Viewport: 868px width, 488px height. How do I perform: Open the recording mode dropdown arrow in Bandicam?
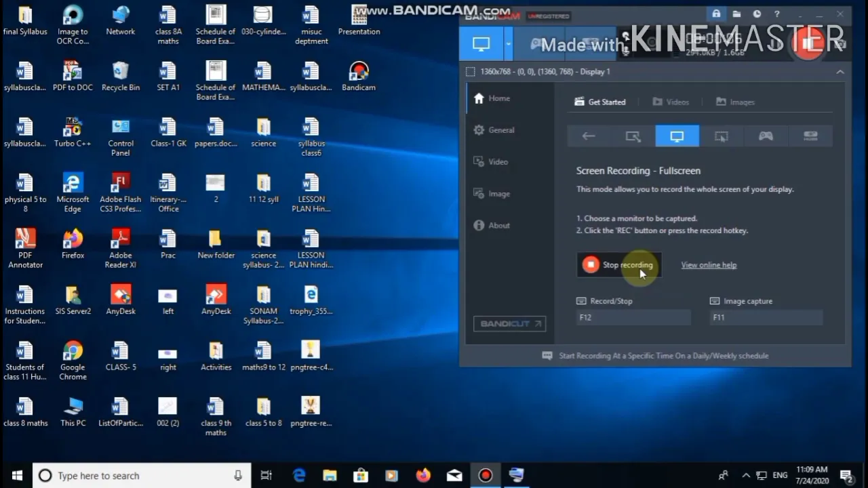click(509, 44)
